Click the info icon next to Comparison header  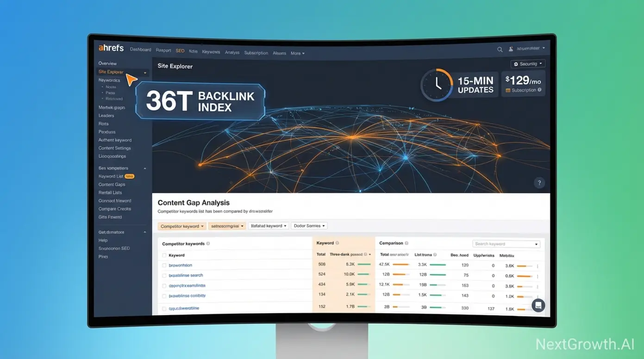click(407, 243)
